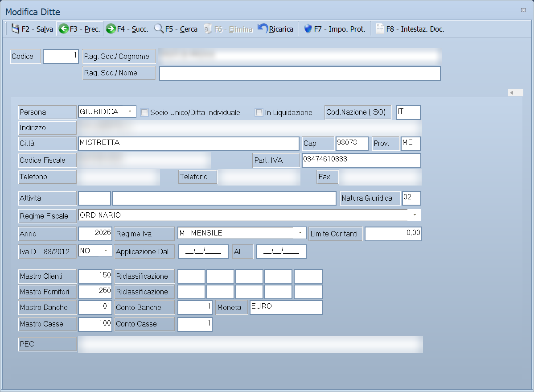This screenshot has width=534, height=392.
Task: Click the F8 - Intestaz. Doc. label
Action: point(415,29)
